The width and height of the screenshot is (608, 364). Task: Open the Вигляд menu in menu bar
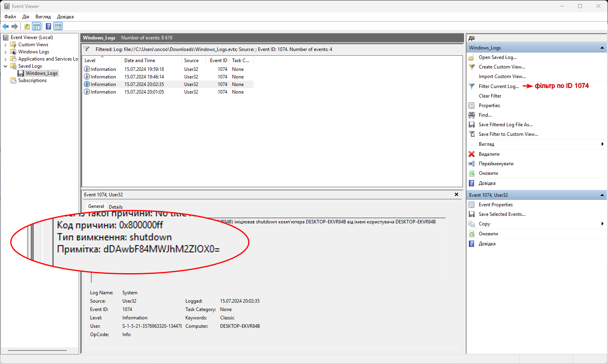point(43,17)
